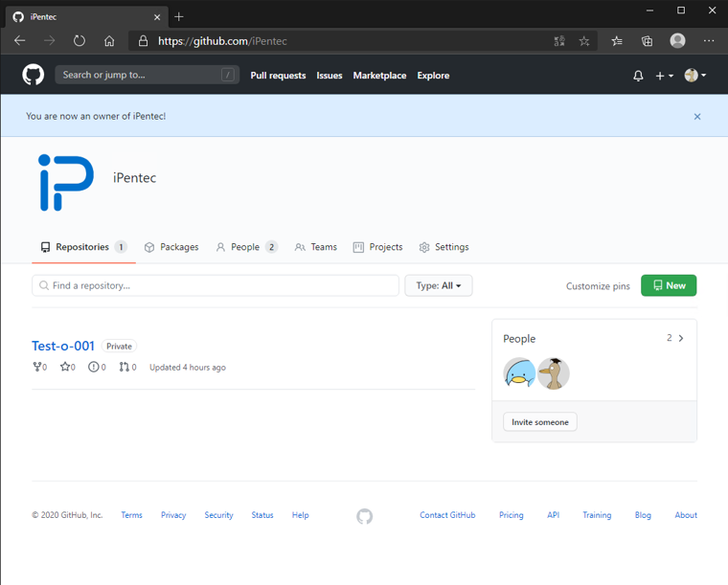Screen dimensions: 728x585
Task: Open the Training footer link
Action: click(x=597, y=515)
